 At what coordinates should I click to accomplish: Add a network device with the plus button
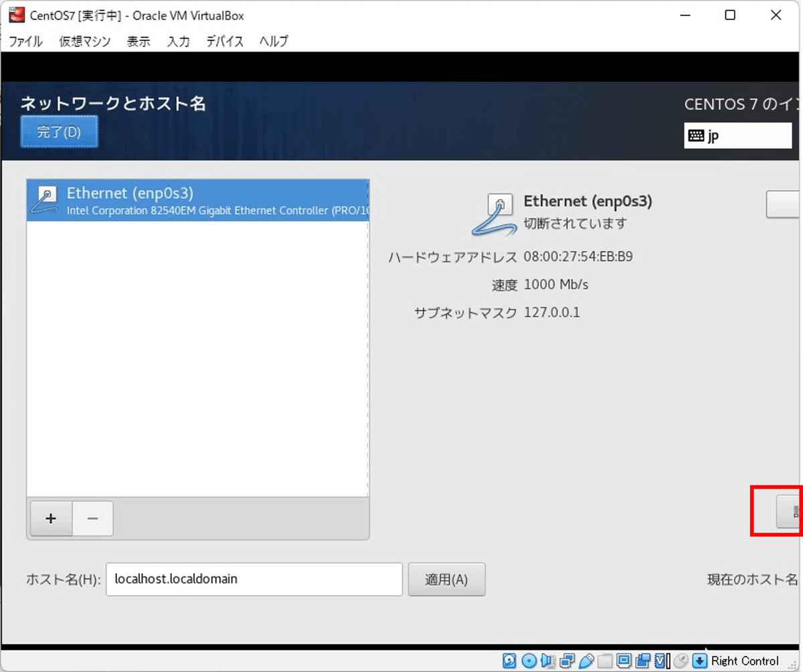coord(51,518)
